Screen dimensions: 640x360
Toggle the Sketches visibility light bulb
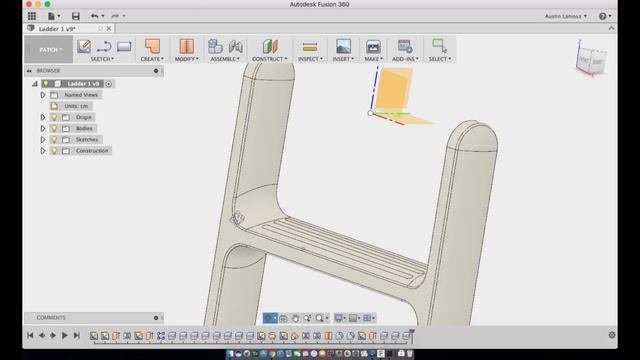pos(54,140)
